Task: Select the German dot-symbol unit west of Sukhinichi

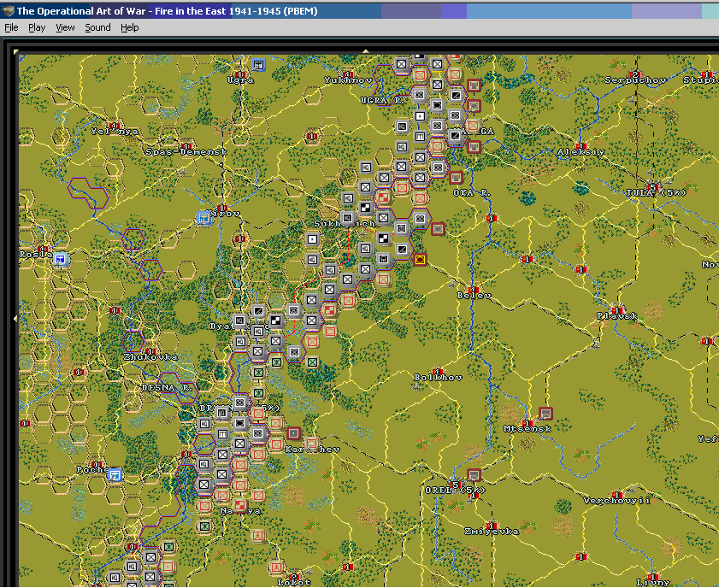Action: tap(312, 239)
